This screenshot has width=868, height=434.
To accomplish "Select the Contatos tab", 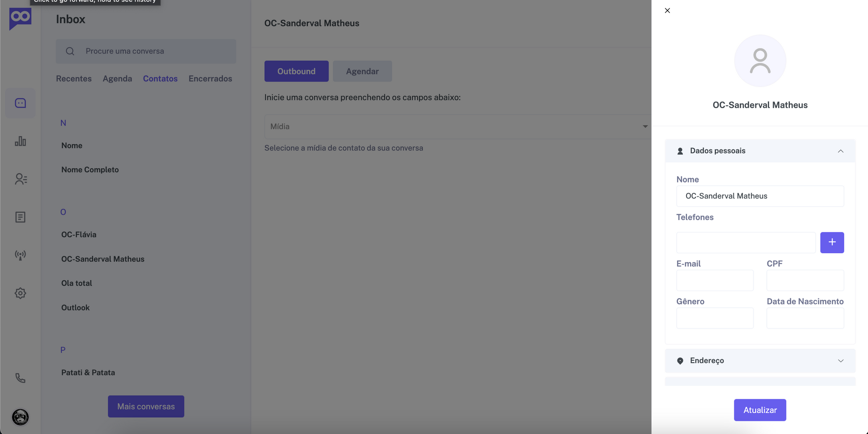I will (160, 79).
